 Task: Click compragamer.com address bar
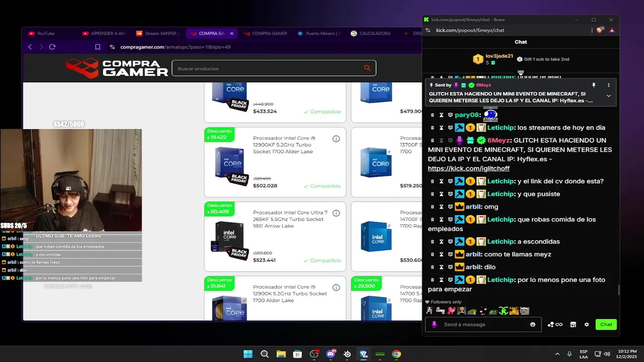point(176,47)
